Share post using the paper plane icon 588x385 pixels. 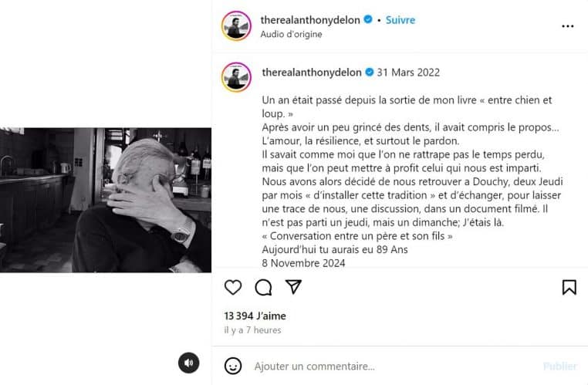click(x=293, y=287)
